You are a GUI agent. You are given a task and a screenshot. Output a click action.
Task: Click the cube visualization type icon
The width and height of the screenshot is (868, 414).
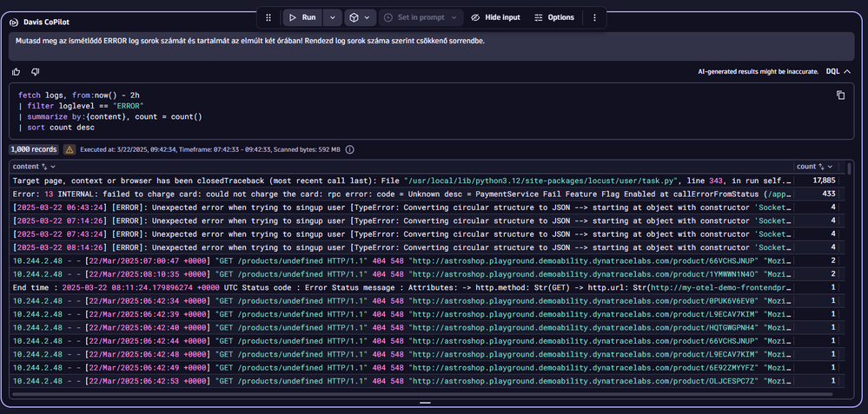[354, 17]
